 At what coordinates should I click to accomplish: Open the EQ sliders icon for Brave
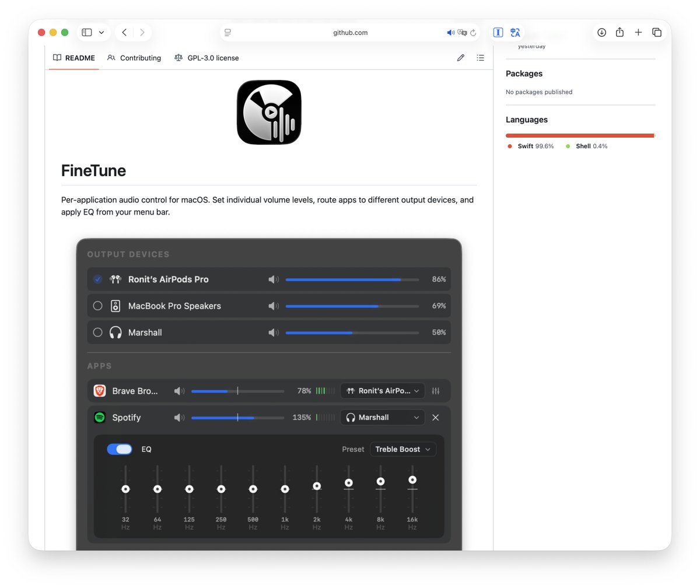(436, 391)
